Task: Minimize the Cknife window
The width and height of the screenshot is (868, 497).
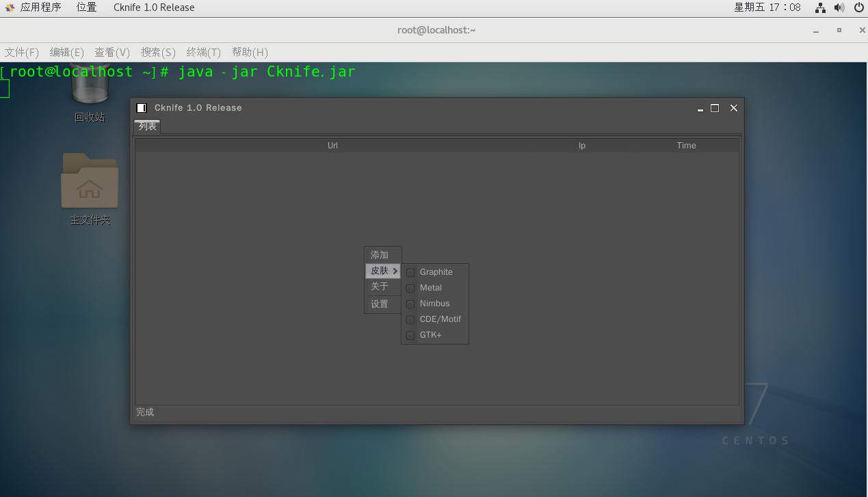Action: [x=700, y=109]
